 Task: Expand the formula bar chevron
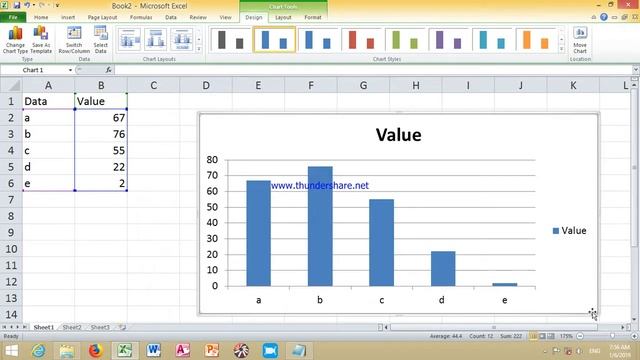635,70
